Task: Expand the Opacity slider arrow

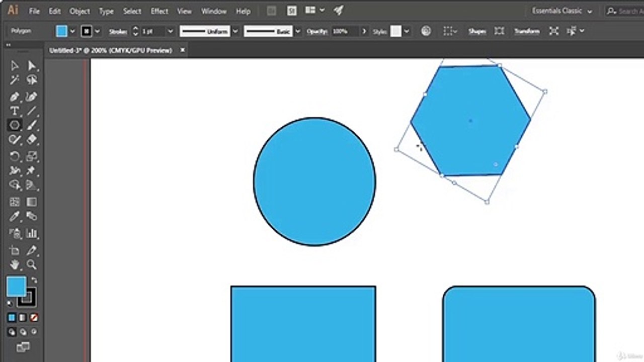Action: (364, 31)
